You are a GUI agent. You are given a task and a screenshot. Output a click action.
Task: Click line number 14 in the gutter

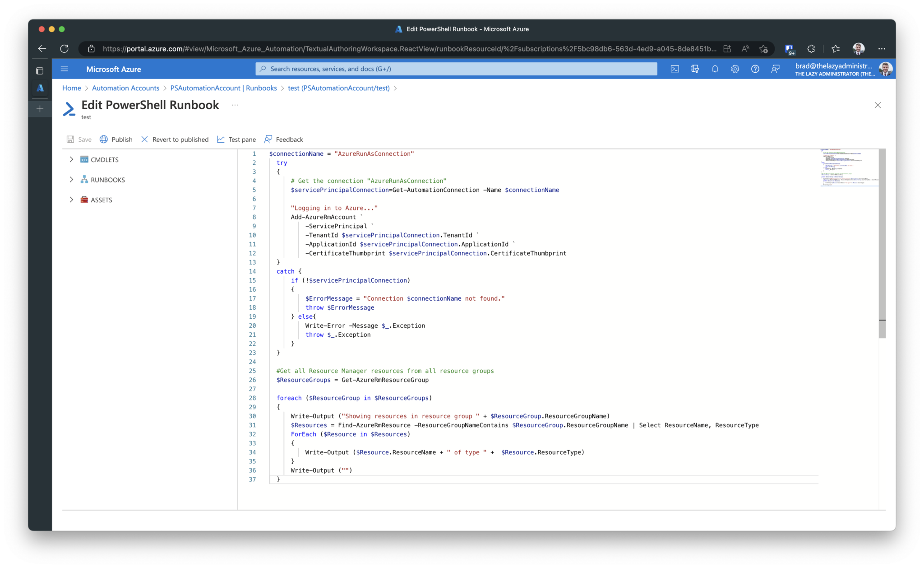(x=252, y=271)
